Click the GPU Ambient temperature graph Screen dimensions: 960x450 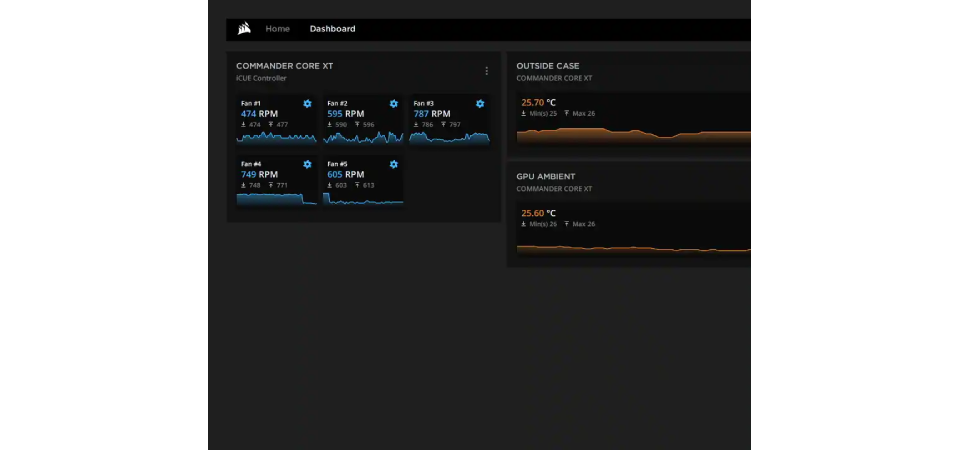coord(633,247)
